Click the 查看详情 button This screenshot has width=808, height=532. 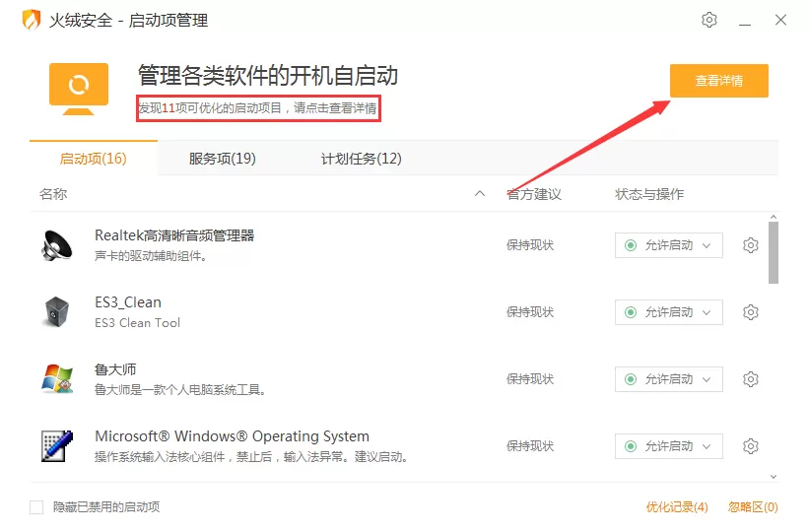(719, 81)
